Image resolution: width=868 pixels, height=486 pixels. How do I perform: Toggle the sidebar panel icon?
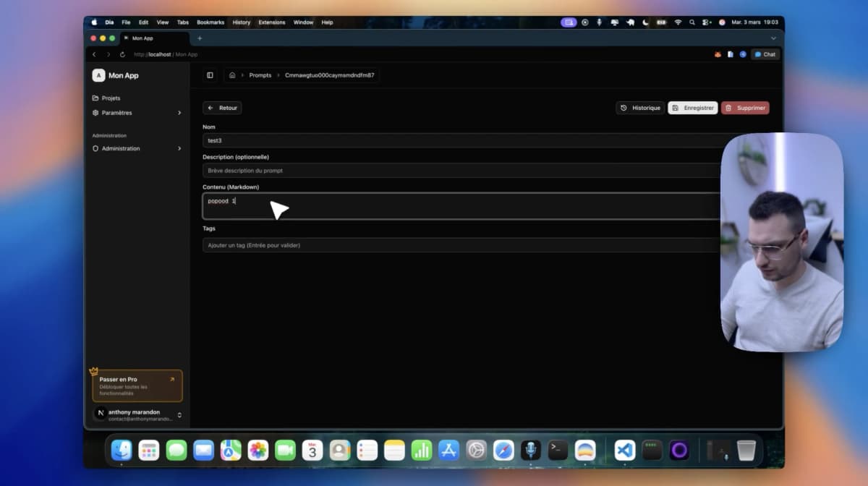click(x=210, y=75)
